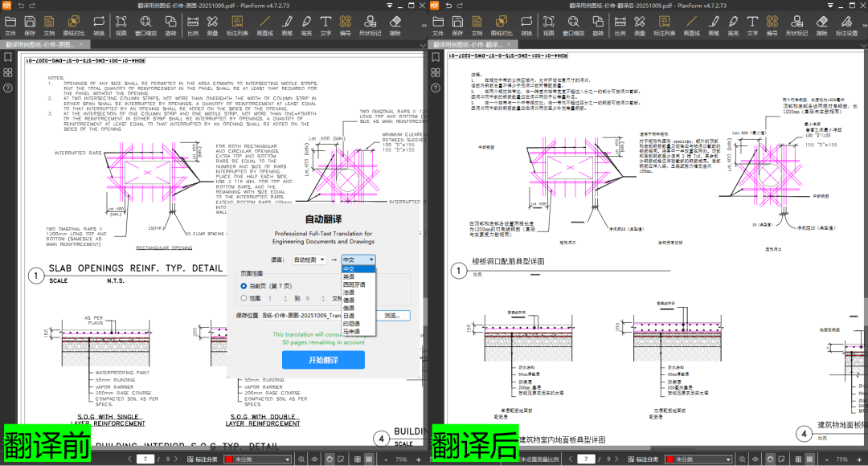Click 标注设置 icon in right window toolbar
Viewport: 868px width, 466px height.
(849, 25)
